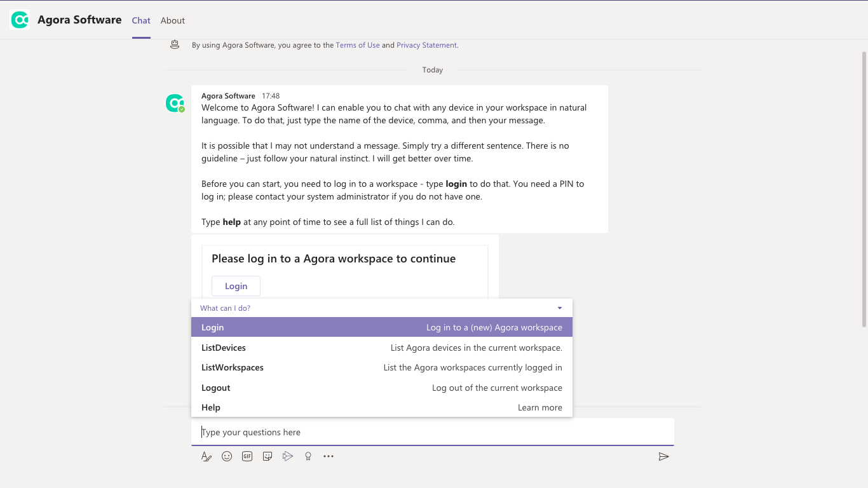Select the Login command suggestion
This screenshot has width=868, height=488.
point(382,327)
